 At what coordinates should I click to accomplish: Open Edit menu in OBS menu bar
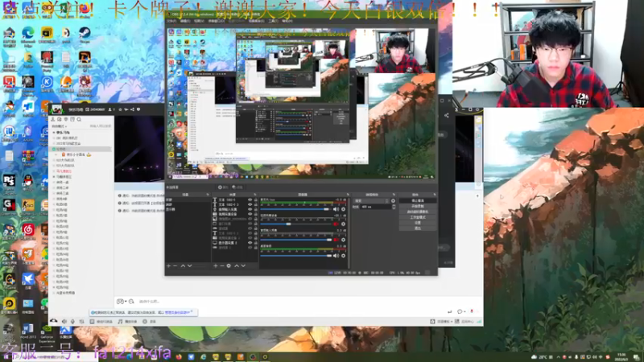[185, 21]
